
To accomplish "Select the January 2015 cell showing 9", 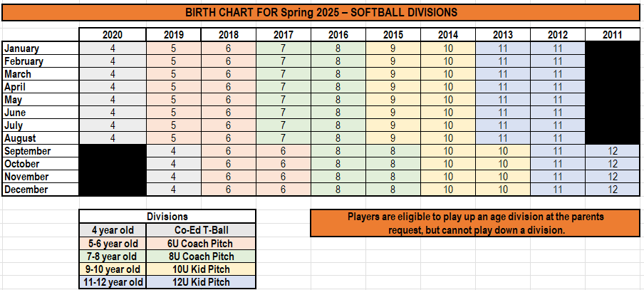I will 393,48.
